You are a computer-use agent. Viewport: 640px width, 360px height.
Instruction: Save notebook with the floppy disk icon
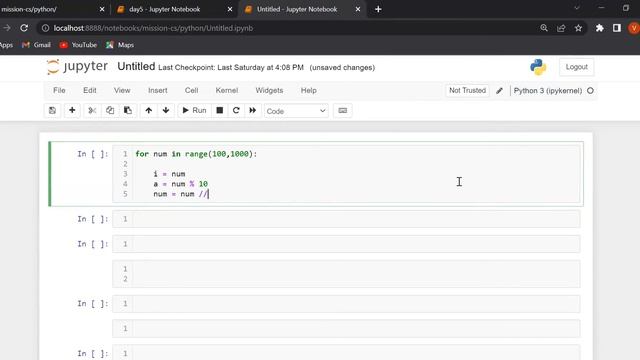coord(52,111)
